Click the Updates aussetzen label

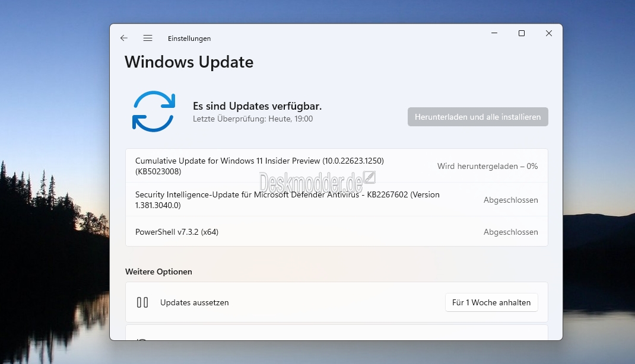[x=195, y=302]
